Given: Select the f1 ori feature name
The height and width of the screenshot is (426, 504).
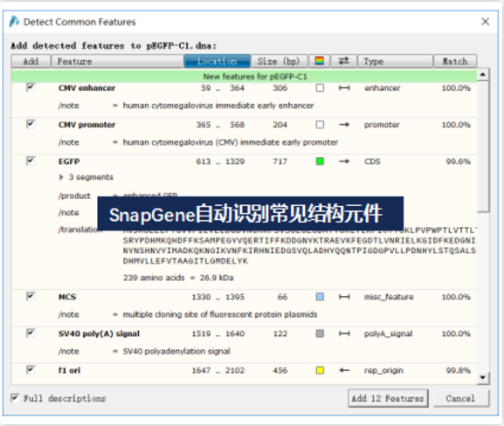Looking at the screenshot, I should point(69,370).
